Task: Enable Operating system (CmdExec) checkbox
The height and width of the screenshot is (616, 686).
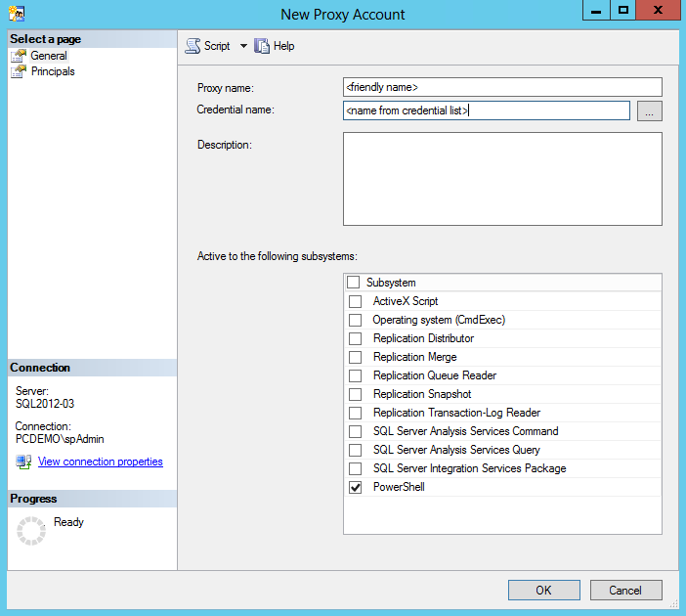Action: pyautogui.click(x=356, y=320)
